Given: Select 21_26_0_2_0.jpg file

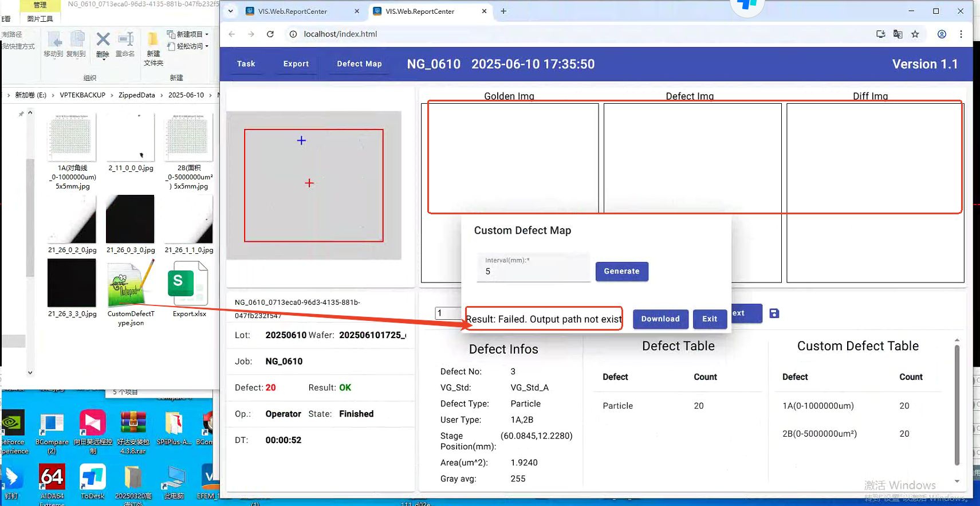Looking at the screenshot, I should pyautogui.click(x=72, y=224).
